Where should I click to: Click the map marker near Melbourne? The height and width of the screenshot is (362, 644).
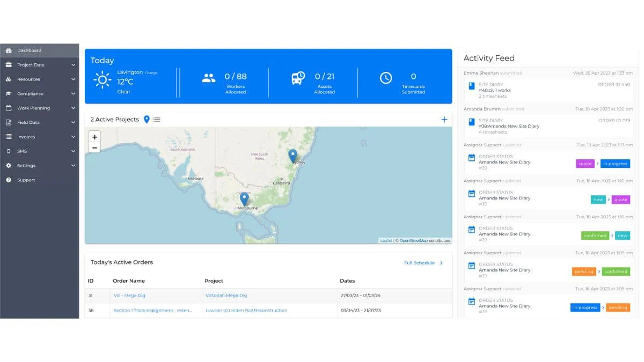[244, 200]
